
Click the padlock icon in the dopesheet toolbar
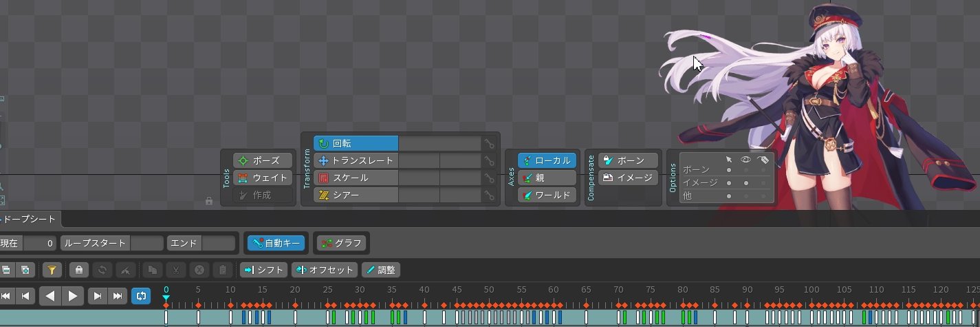(80, 270)
